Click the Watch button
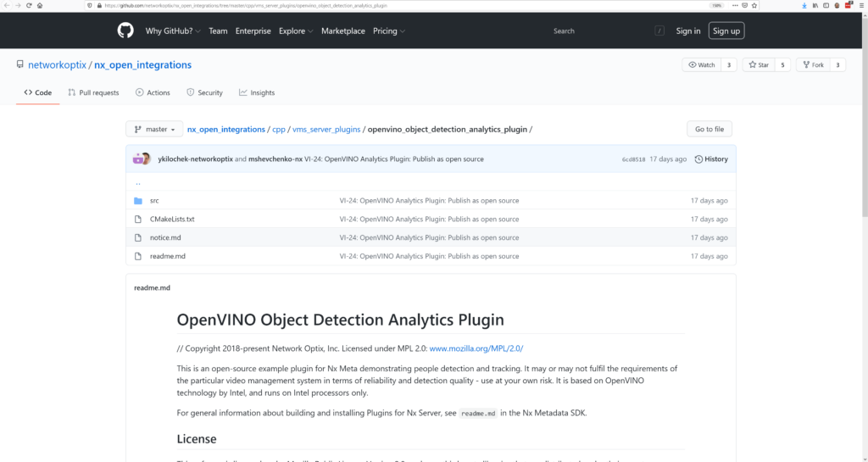 pos(701,64)
